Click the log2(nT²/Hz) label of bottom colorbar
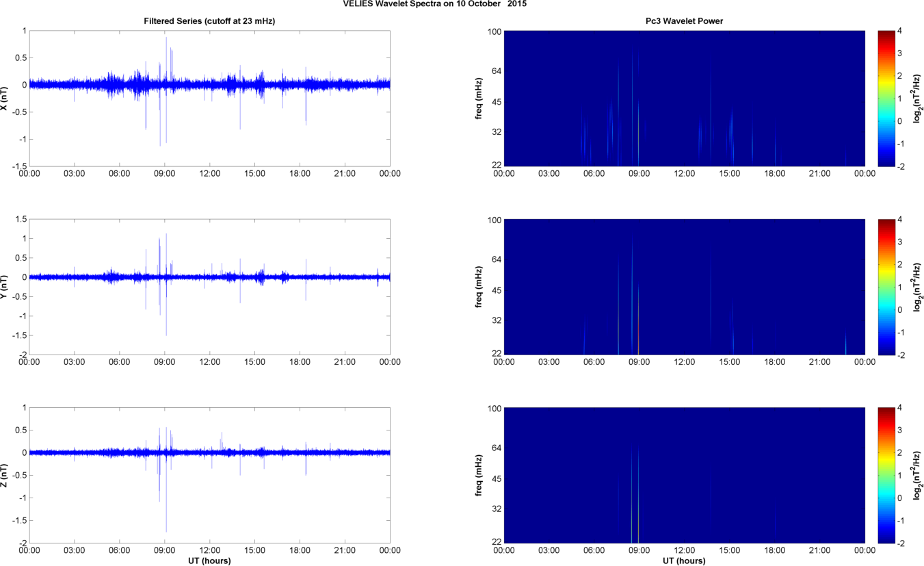The height and width of the screenshot is (566, 924). (x=917, y=476)
